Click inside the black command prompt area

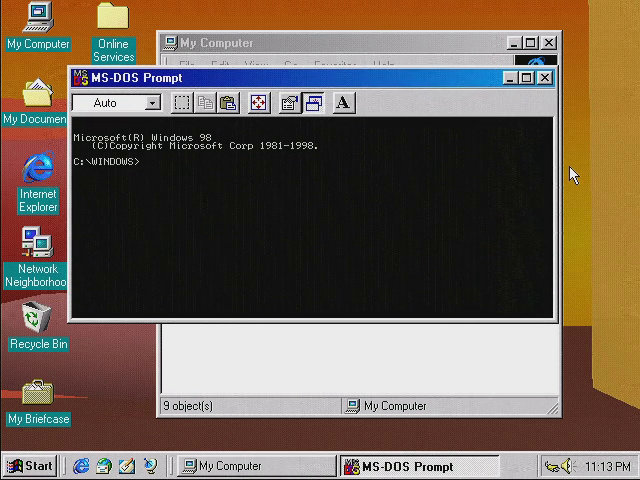[312, 217]
